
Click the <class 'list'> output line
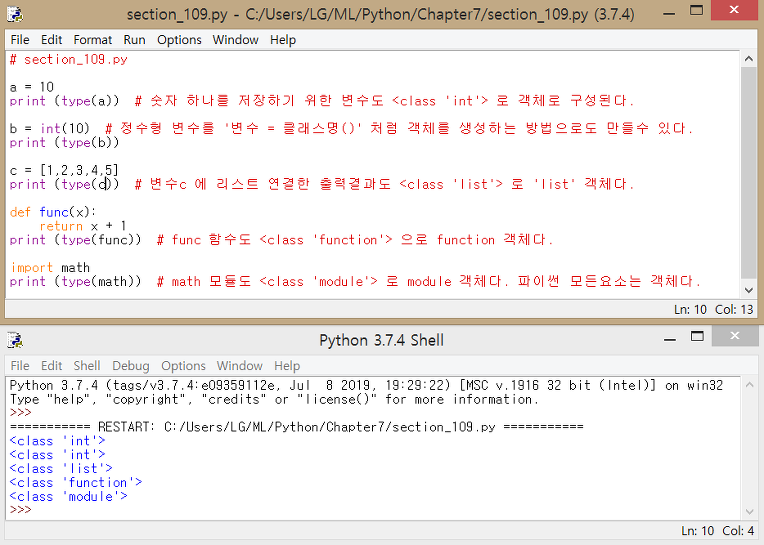tap(61, 469)
